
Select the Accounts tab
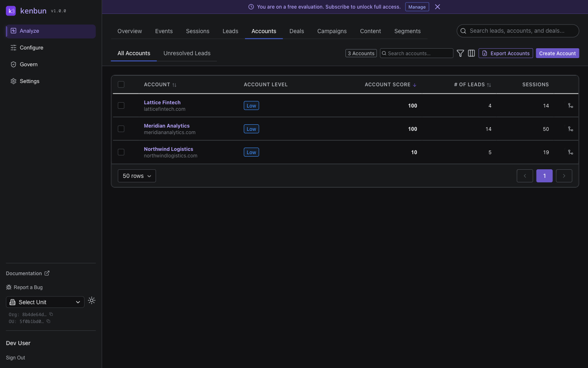point(264,31)
